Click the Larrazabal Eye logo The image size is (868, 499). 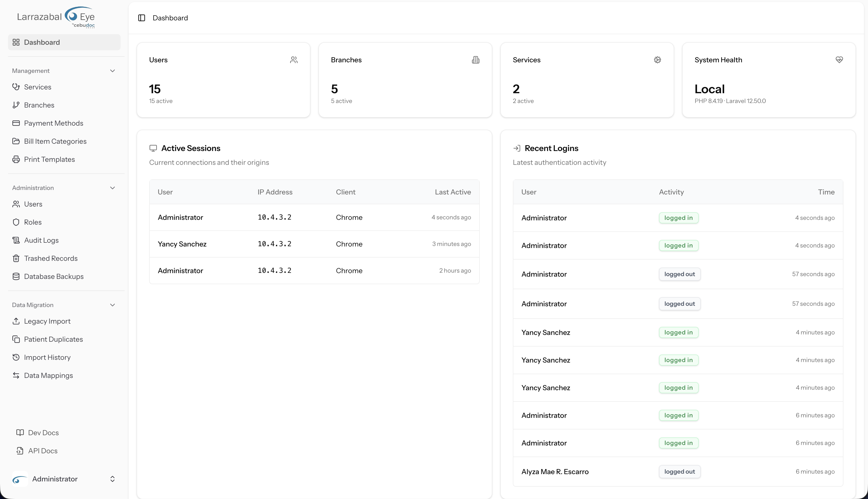[x=56, y=17]
